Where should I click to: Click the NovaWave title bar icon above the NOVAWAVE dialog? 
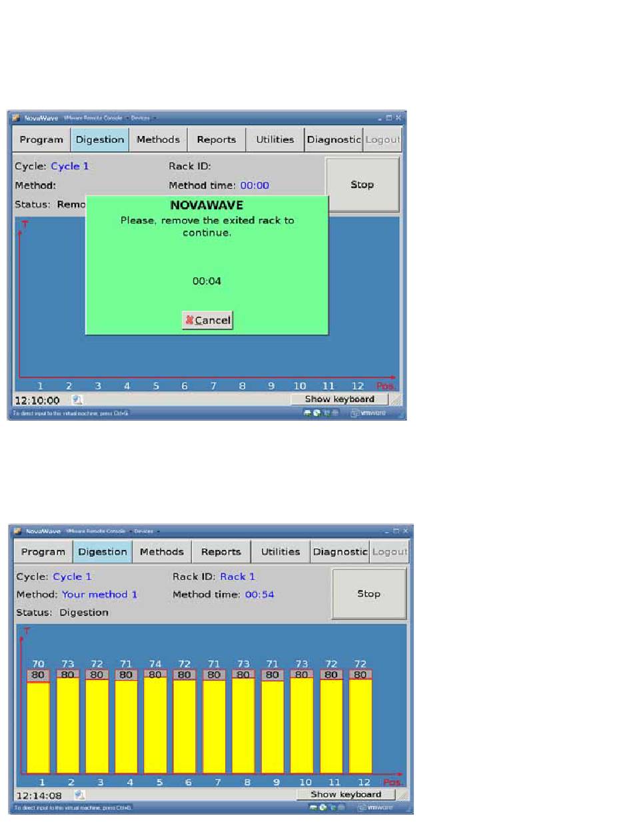point(16,118)
